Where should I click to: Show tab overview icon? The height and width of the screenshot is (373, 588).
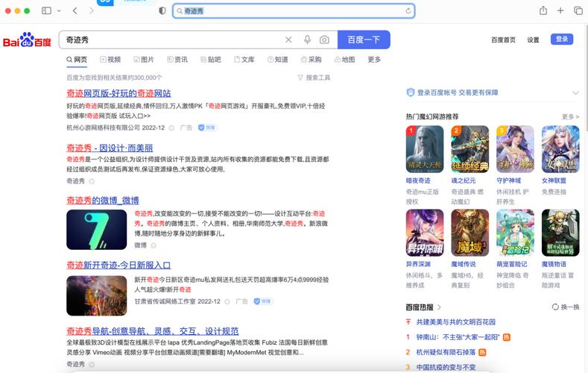tap(578, 10)
